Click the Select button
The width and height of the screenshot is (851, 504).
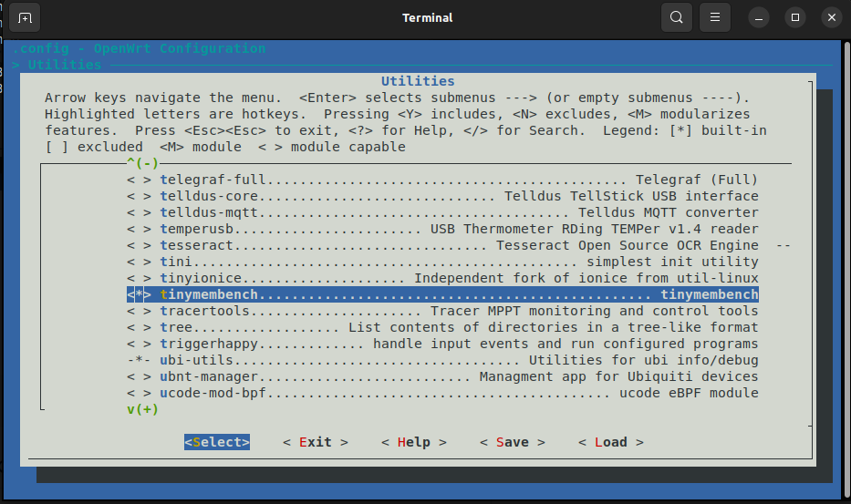point(217,442)
